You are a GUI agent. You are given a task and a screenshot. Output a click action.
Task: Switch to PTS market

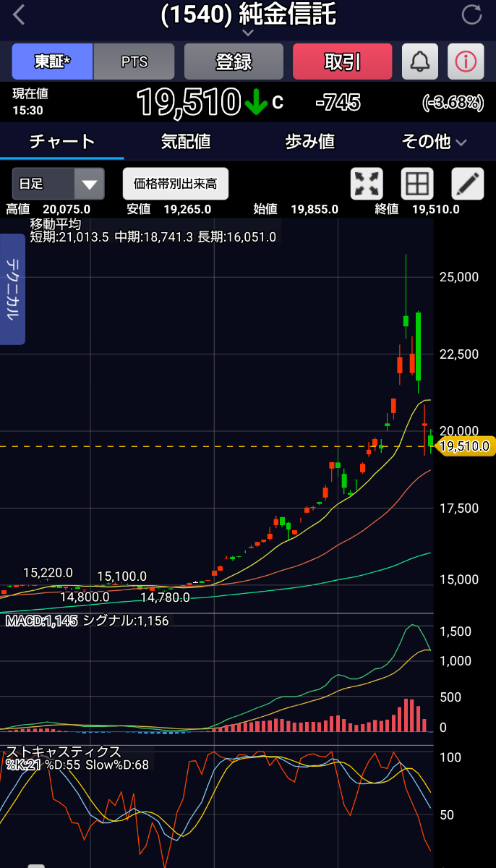(x=134, y=61)
